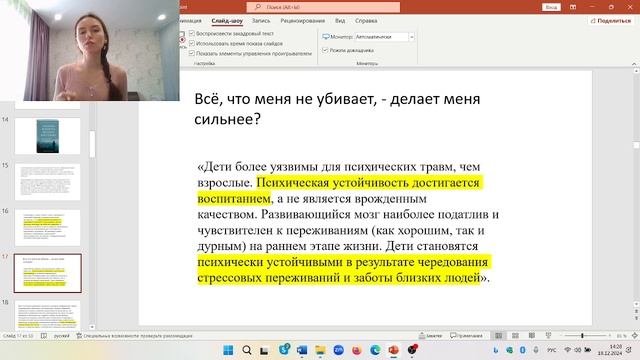This screenshot has height=360, width=640.
Task: Open the accessibility checker in status bar
Action: click(x=134, y=336)
